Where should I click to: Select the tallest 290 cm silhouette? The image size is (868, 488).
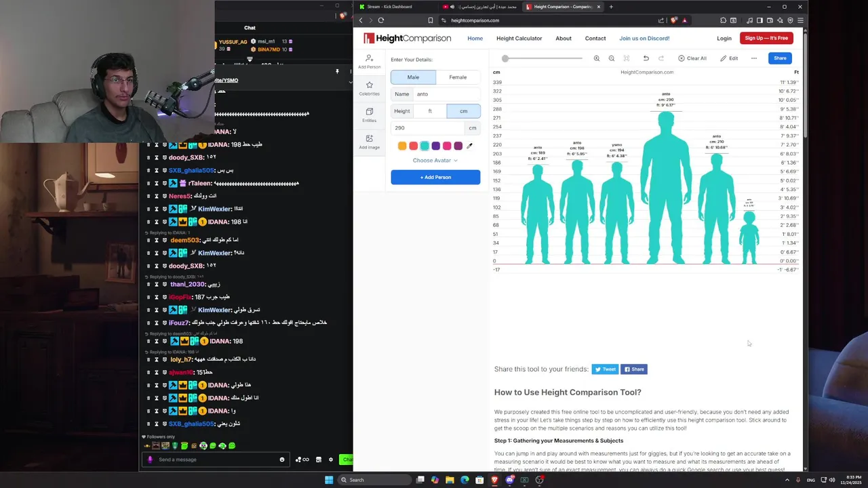tap(666, 188)
